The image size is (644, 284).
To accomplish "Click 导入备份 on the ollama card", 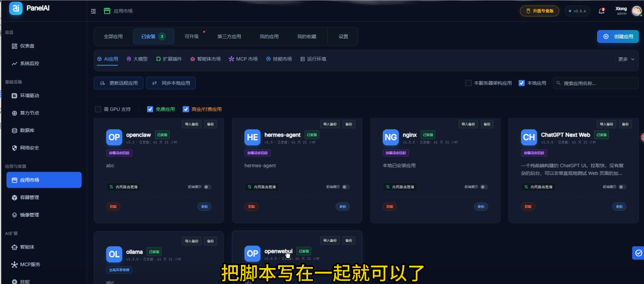I will [x=192, y=241].
